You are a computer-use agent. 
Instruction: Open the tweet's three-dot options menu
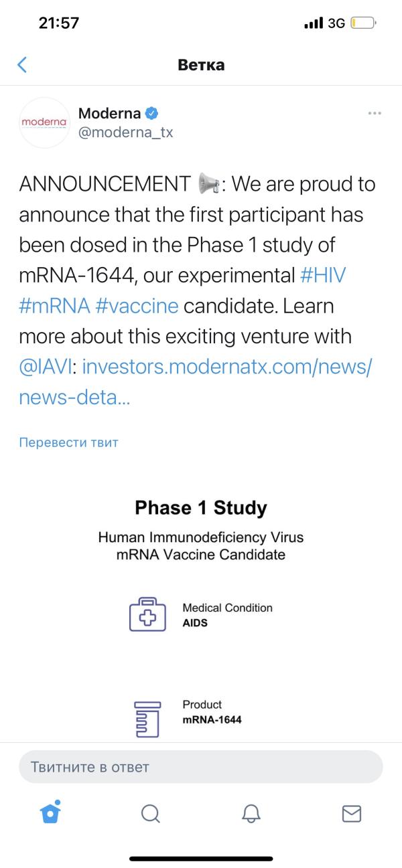coord(375,113)
